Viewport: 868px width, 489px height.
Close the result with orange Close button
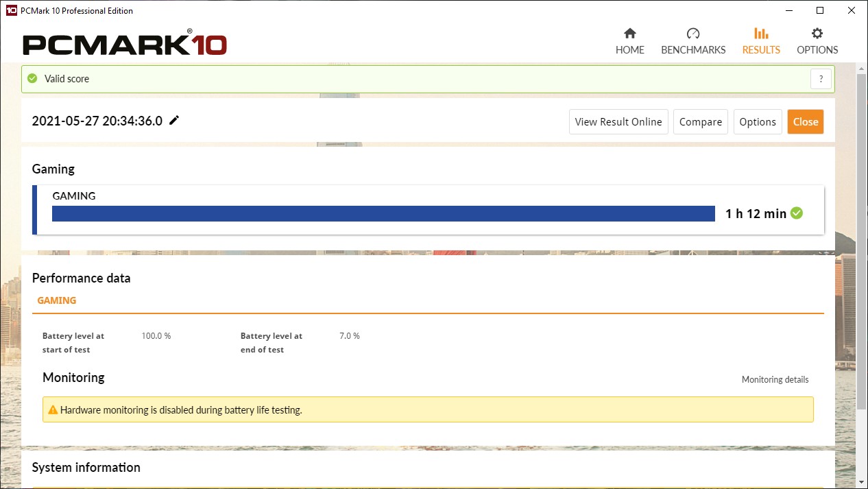tap(805, 122)
